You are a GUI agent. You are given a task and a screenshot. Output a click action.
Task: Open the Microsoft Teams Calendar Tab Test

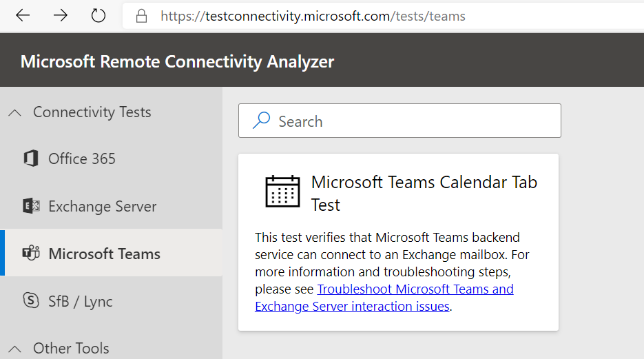click(424, 193)
